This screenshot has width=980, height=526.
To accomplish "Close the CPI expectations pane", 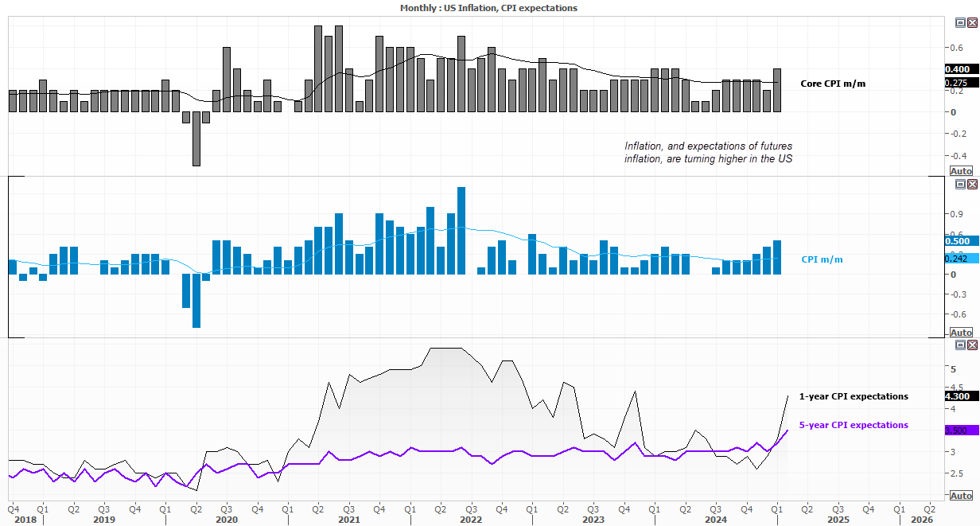I will tap(972, 345).
